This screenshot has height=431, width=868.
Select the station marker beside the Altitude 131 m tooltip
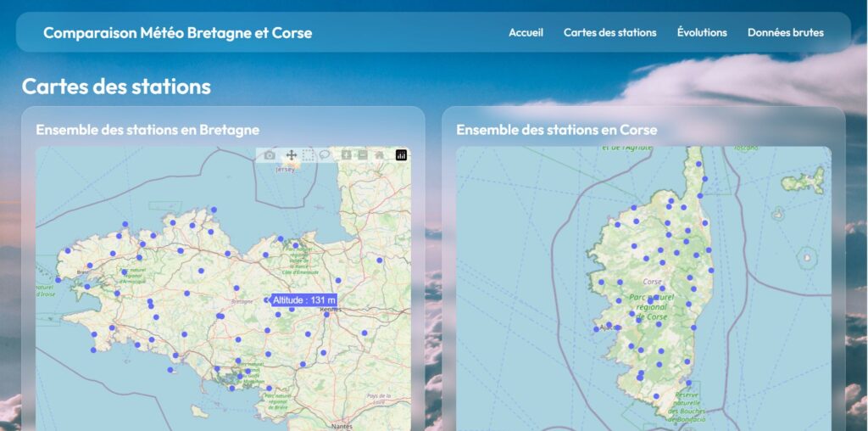click(x=266, y=299)
